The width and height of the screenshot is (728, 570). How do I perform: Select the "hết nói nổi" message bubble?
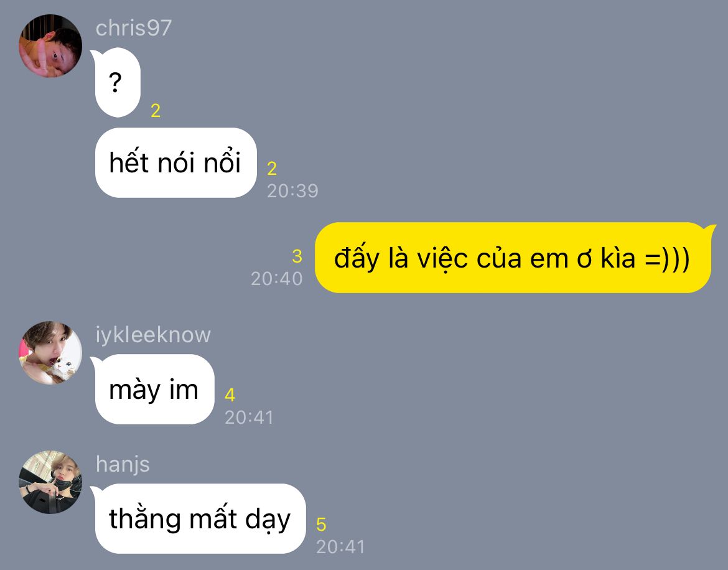coord(175,162)
